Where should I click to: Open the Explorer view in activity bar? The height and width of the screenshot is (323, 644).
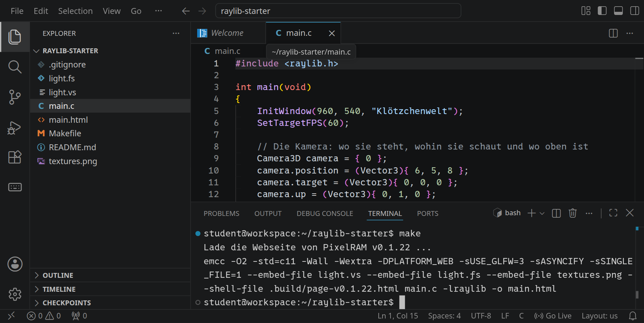click(15, 37)
